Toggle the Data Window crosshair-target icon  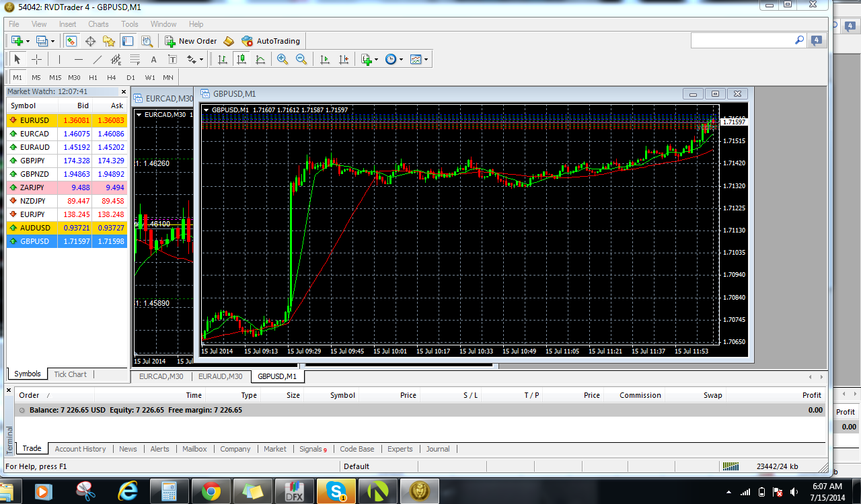pyautogui.click(x=90, y=41)
